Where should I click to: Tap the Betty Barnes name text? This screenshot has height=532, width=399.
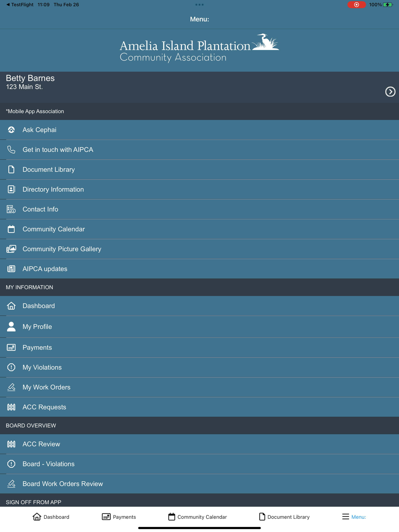tap(30, 78)
